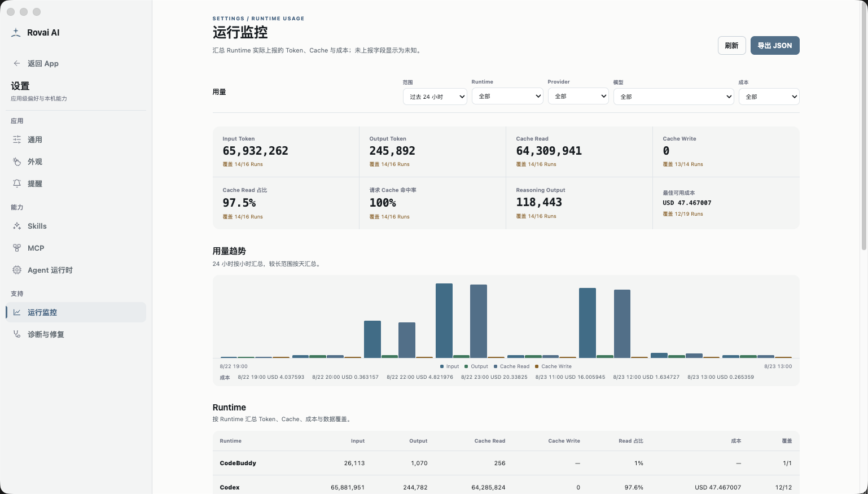
Task: Select the Codex row name
Action: 230,487
